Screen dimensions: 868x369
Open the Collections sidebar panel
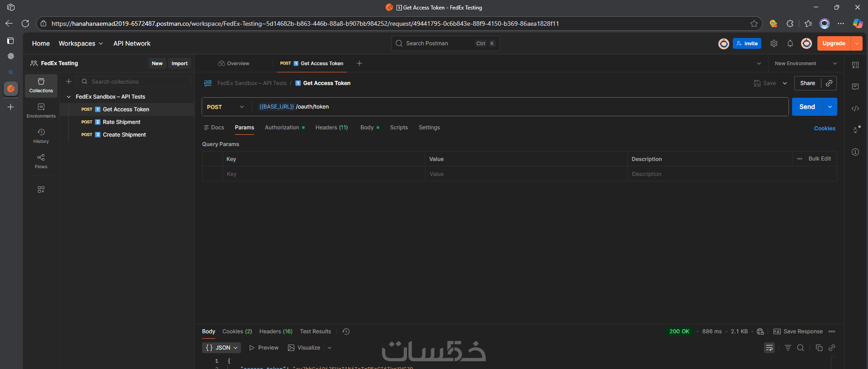click(x=41, y=85)
